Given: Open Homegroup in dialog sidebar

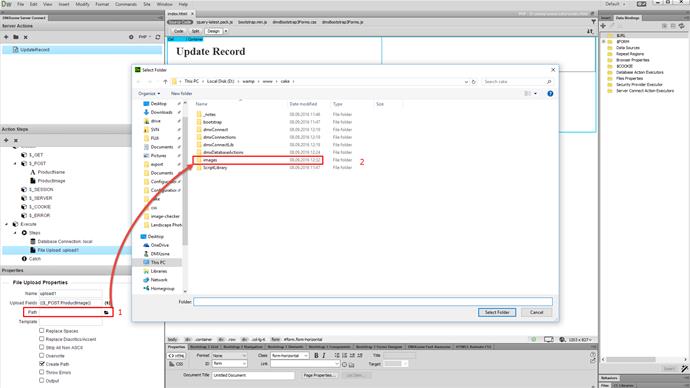Looking at the screenshot, I should tap(162, 289).
